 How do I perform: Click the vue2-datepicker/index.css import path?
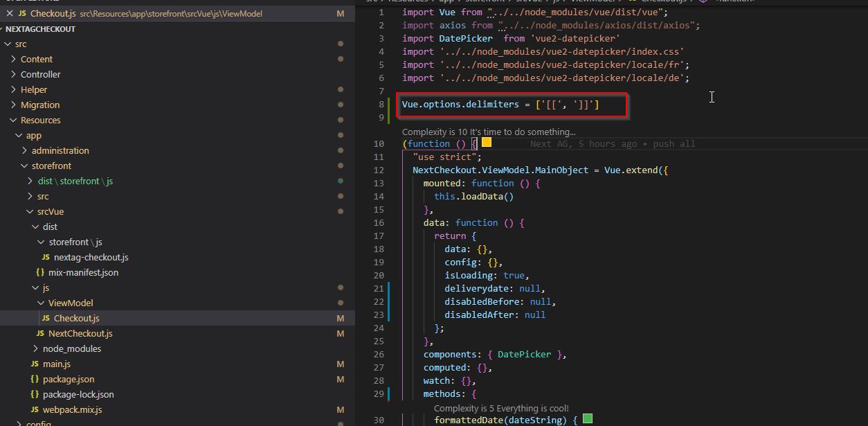tap(561, 51)
